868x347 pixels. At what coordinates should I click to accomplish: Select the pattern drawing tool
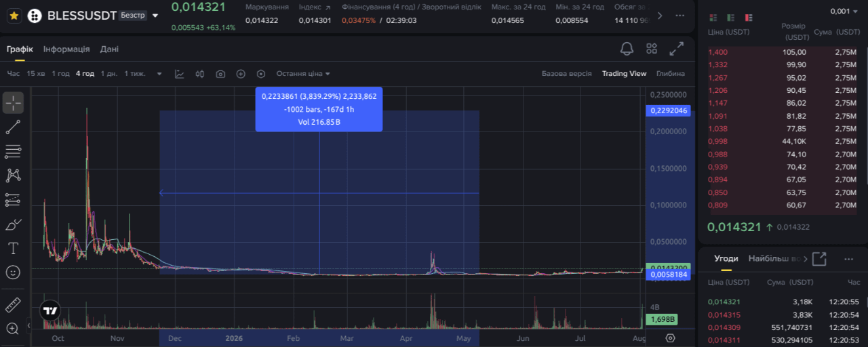(13, 176)
